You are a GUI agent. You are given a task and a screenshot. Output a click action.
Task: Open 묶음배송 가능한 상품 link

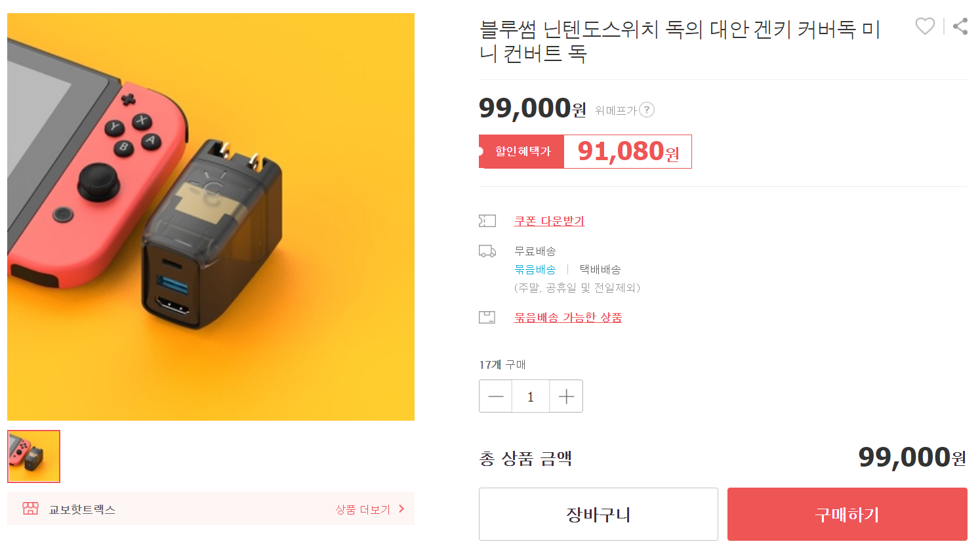click(568, 318)
